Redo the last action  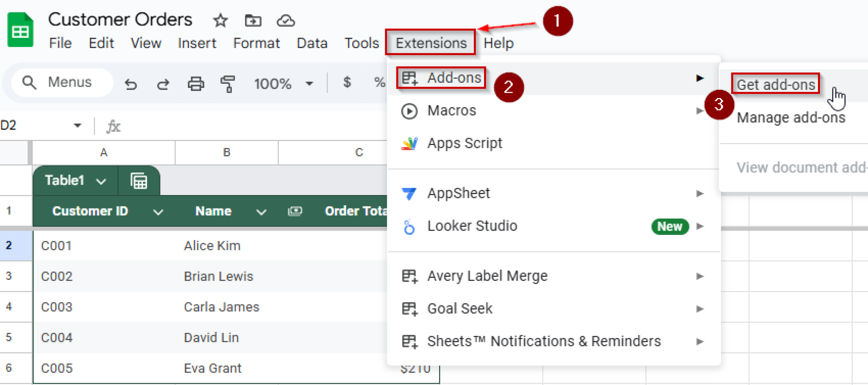pos(163,84)
